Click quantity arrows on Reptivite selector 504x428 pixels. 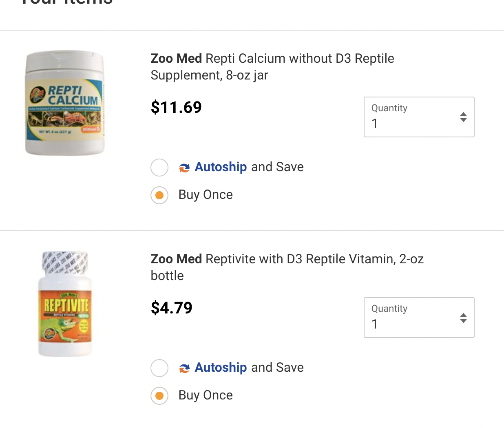(463, 318)
